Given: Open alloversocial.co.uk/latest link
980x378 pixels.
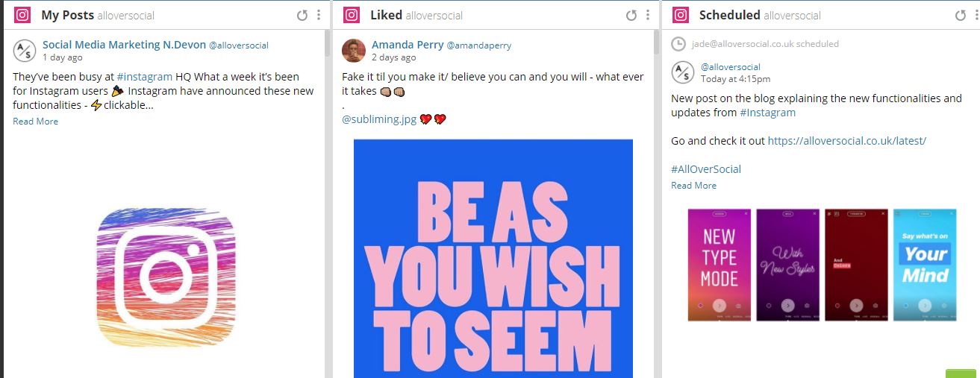Looking at the screenshot, I should point(846,141).
